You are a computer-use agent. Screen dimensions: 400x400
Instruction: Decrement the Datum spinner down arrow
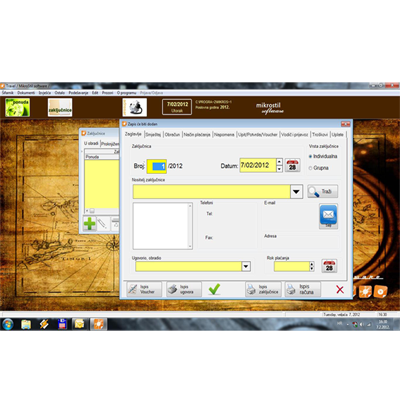280,169
